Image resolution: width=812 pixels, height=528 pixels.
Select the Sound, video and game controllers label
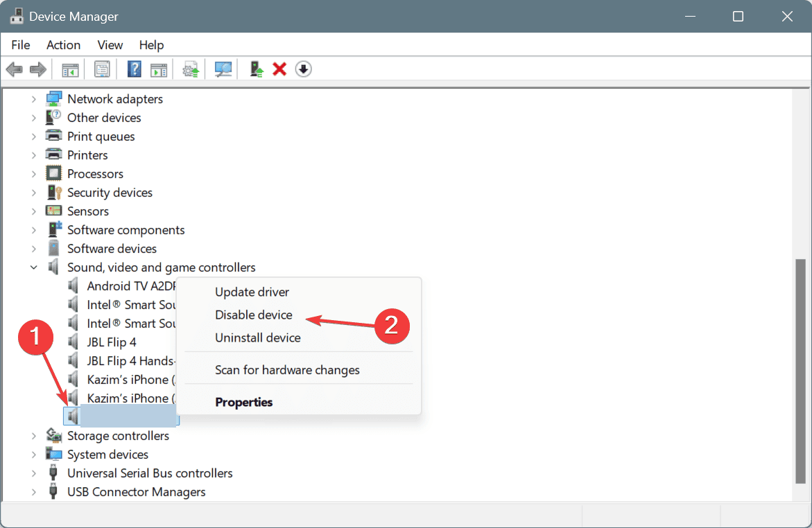161,267
